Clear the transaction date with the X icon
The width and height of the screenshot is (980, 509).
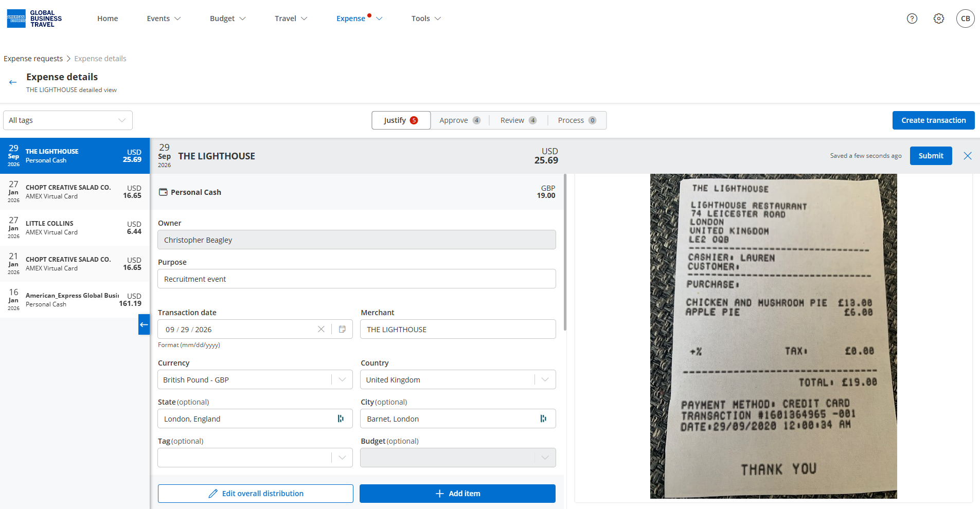pos(321,329)
